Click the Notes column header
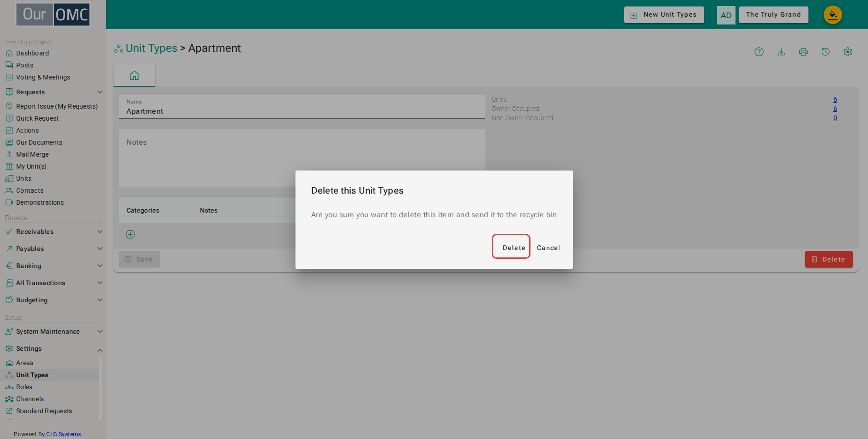Viewport: 868px width, 439px height. (x=209, y=210)
